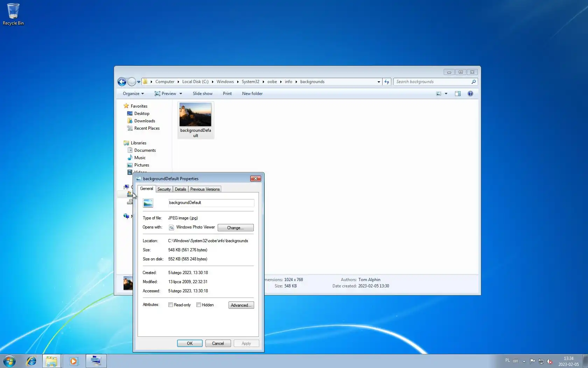Open Explorer help with the question-mark icon
The width and height of the screenshot is (588, 368).
pos(470,94)
